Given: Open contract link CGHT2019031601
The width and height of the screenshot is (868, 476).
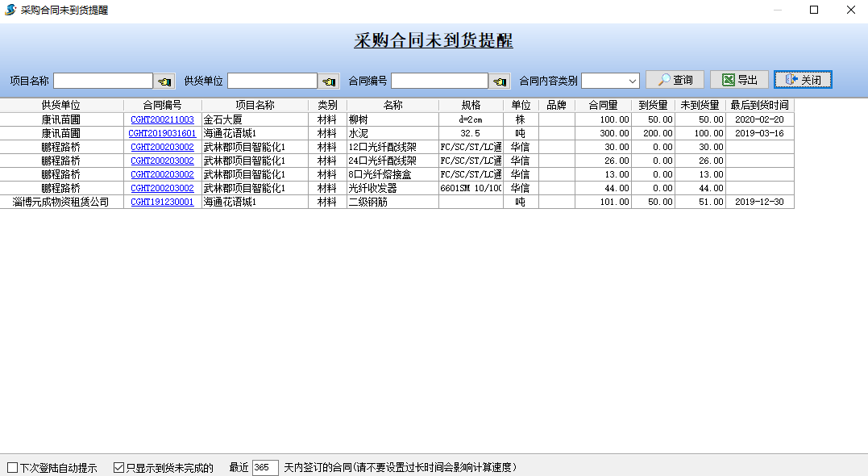Looking at the screenshot, I should click(162, 133).
